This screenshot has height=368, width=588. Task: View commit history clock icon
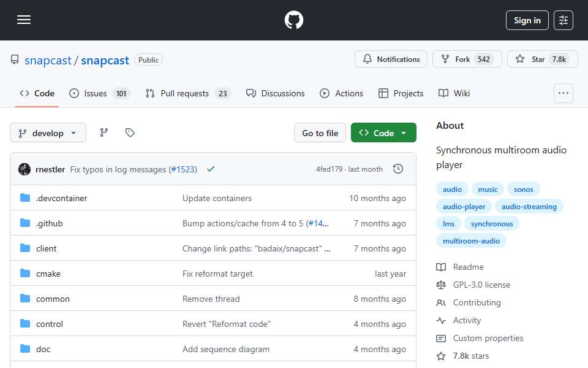(398, 169)
